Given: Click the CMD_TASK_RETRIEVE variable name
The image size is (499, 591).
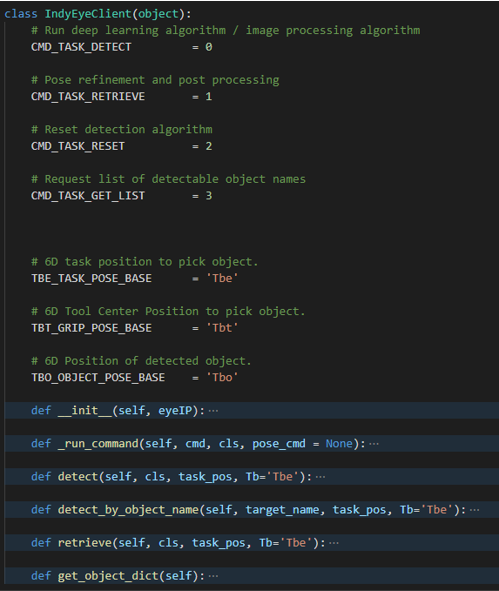Looking at the screenshot, I should (x=88, y=97).
